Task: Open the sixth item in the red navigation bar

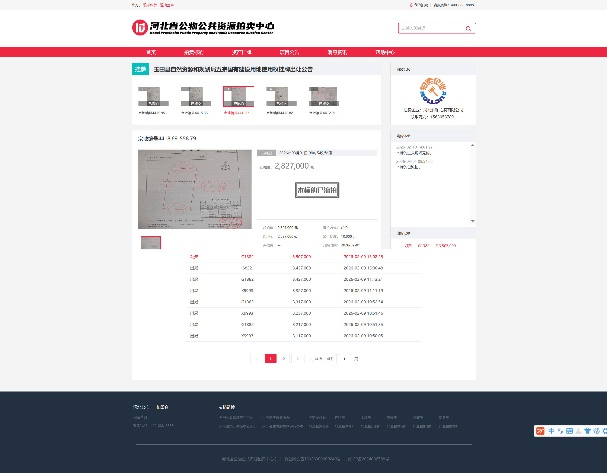Action: pos(385,52)
